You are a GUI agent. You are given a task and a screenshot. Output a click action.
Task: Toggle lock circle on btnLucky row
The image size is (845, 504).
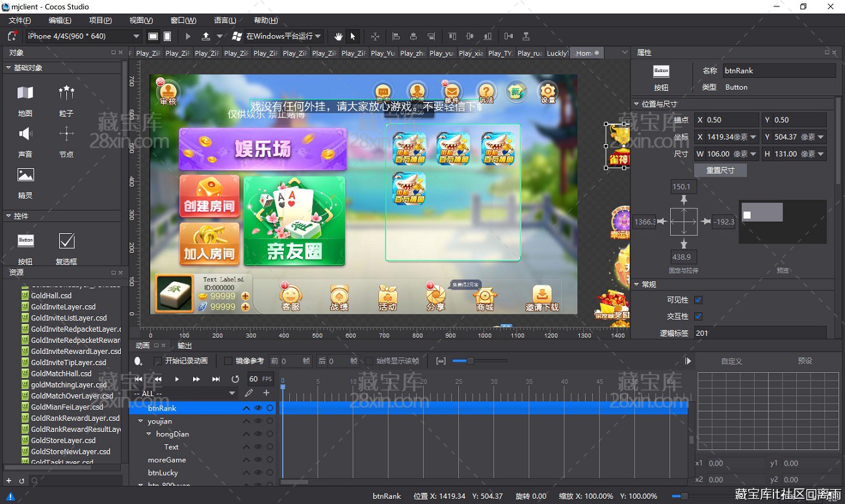pos(270,473)
